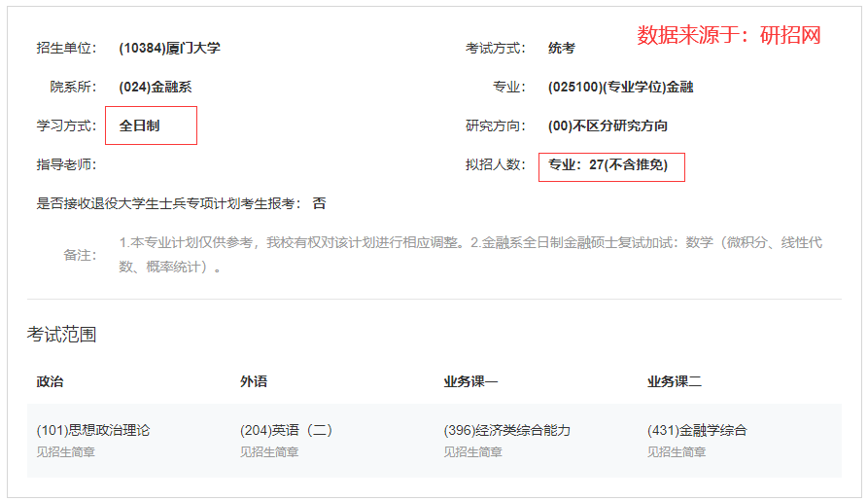Click the 院系所 label

73,87
